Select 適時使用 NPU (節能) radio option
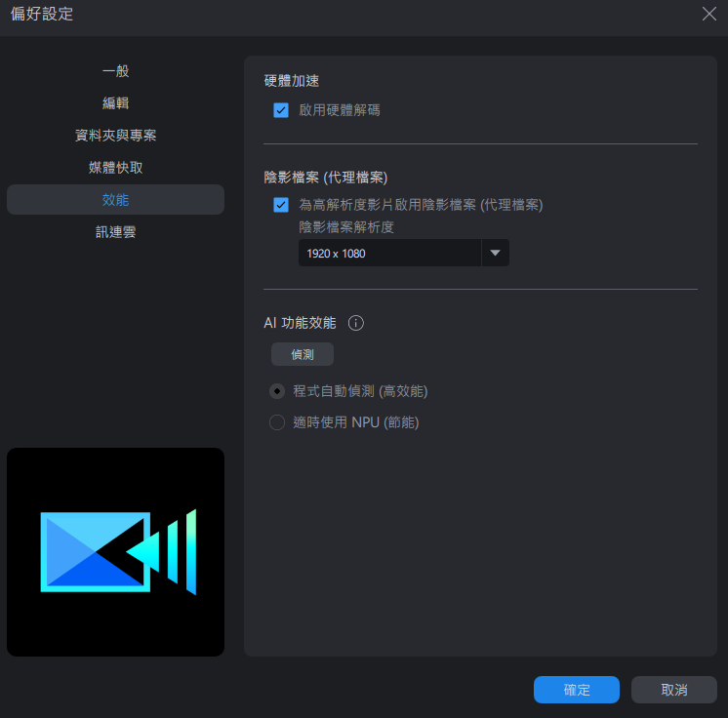The width and height of the screenshot is (728, 718). pos(277,422)
